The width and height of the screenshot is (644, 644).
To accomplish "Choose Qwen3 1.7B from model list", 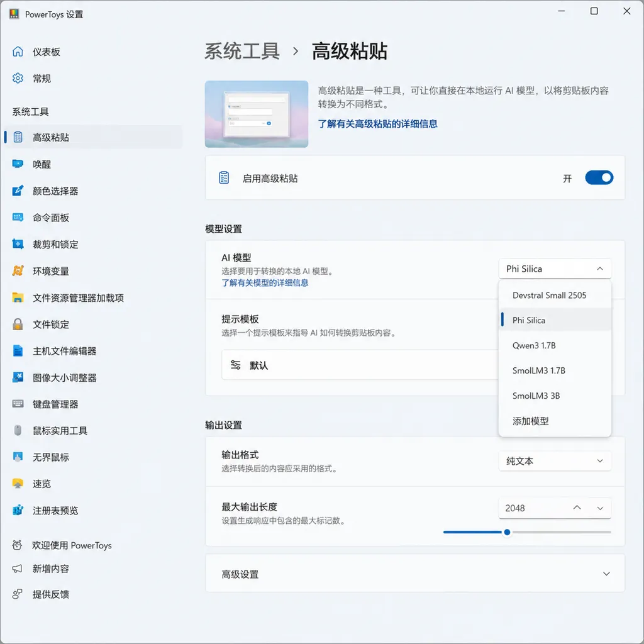I will click(555, 345).
